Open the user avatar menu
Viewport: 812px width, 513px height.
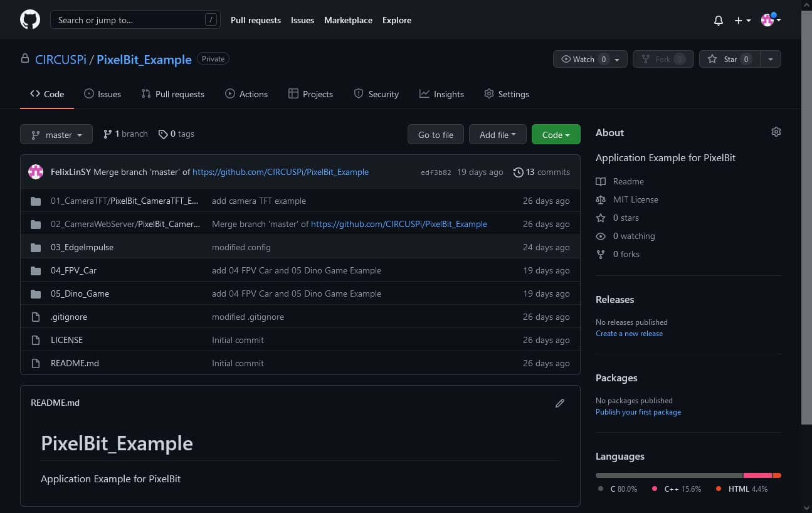[771, 20]
